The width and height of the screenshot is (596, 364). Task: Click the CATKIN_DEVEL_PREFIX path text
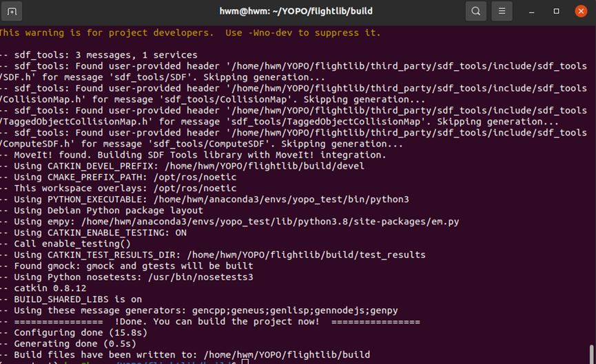point(265,167)
